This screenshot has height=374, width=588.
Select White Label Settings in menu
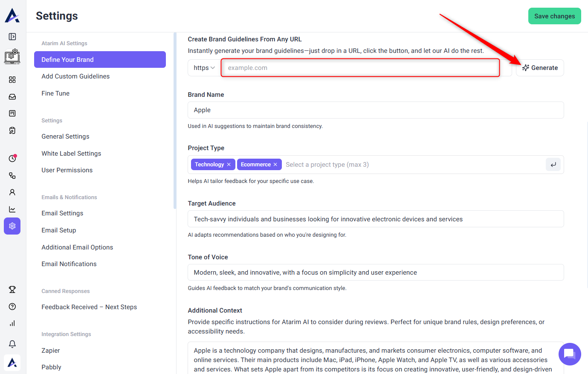[x=71, y=154]
